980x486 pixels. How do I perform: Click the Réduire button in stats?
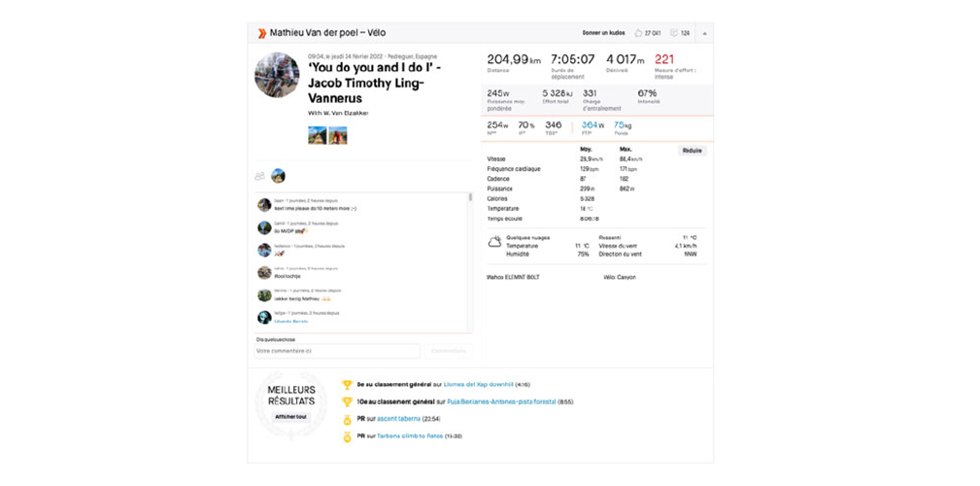tap(692, 151)
